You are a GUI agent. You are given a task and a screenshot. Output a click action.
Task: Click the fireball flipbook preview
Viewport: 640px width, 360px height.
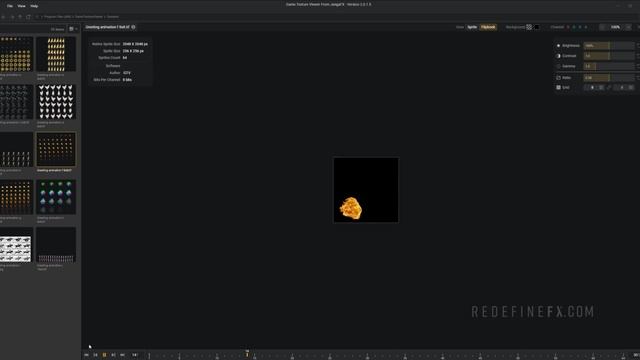point(366,190)
